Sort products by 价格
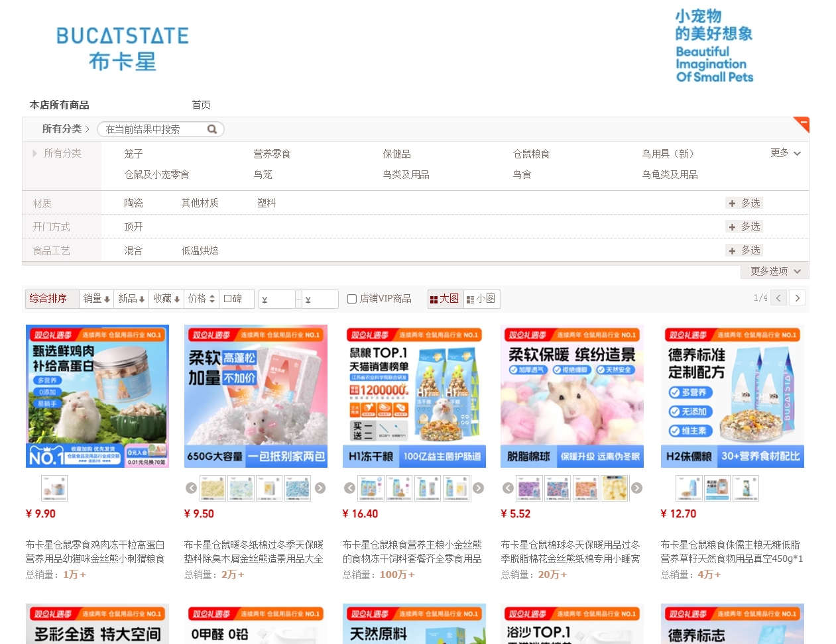The width and height of the screenshot is (836, 644). click(202, 299)
